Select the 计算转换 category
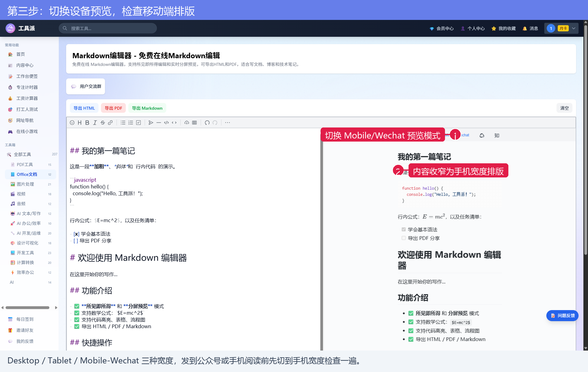Viewport: 588px width, 372px height. coord(31,263)
